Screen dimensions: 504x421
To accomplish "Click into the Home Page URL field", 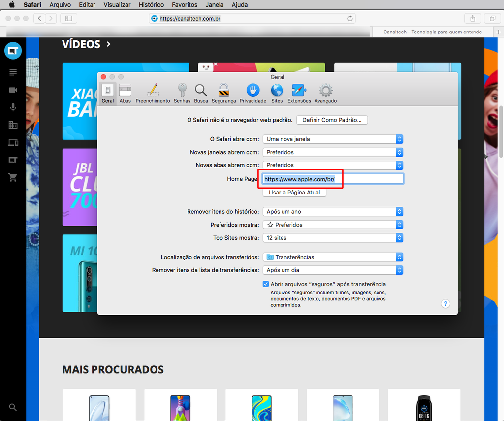I will click(333, 179).
